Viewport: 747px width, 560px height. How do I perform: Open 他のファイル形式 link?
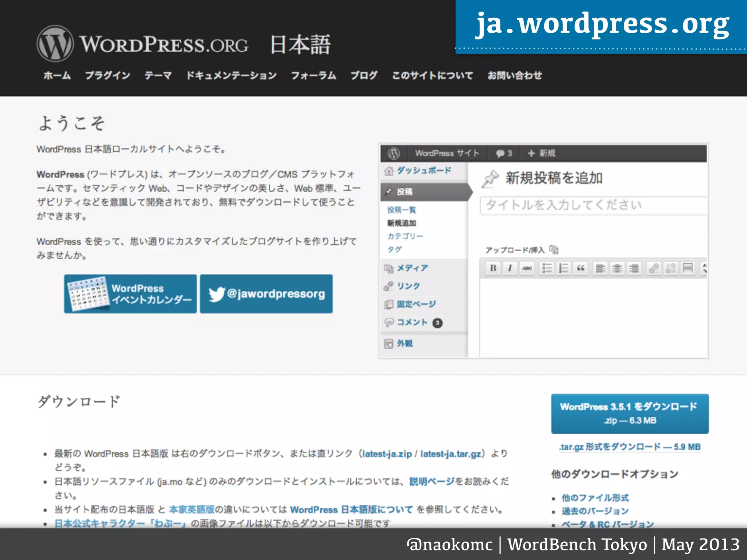point(595,498)
